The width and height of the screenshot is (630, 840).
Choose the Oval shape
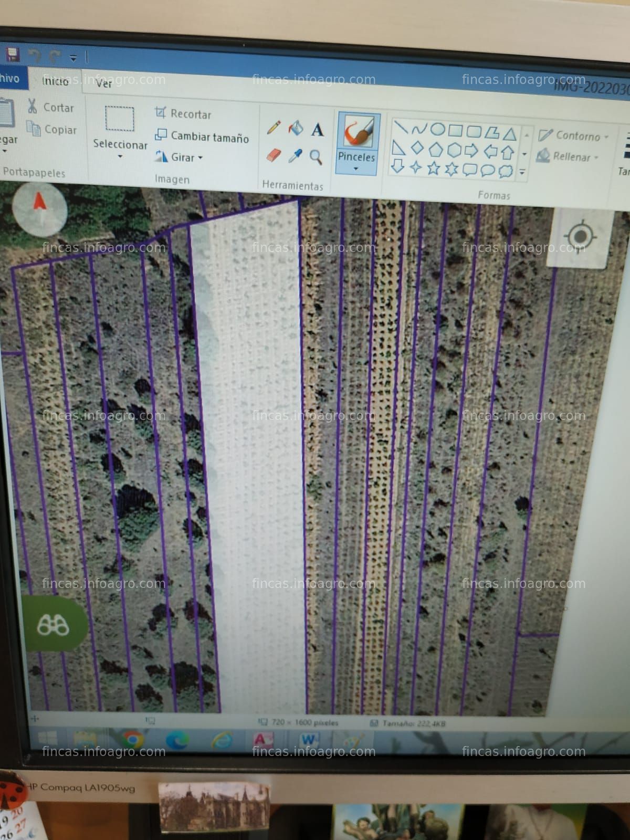(437, 129)
